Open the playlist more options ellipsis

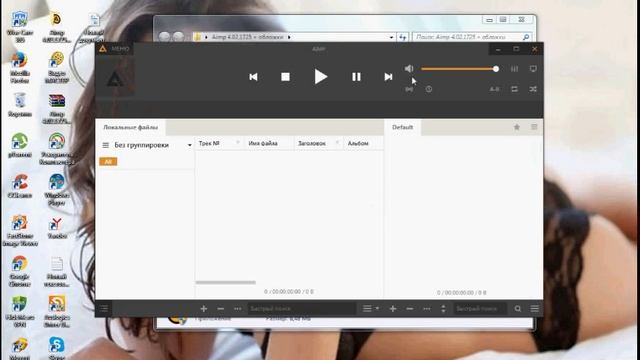[x=427, y=309]
